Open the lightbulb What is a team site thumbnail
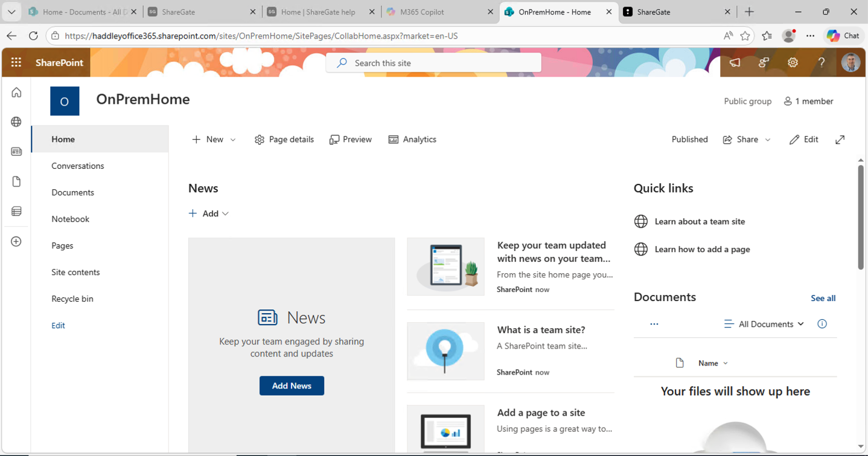This screenshot has width=868, height=456. [445, 351]
